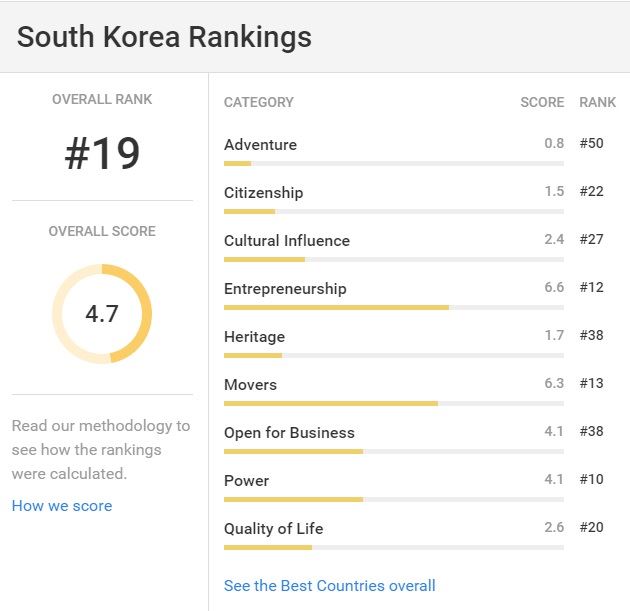The image size is (630, 611).
Task: Click the Entrepreneurship score progress bar
Action: (393, 307)
